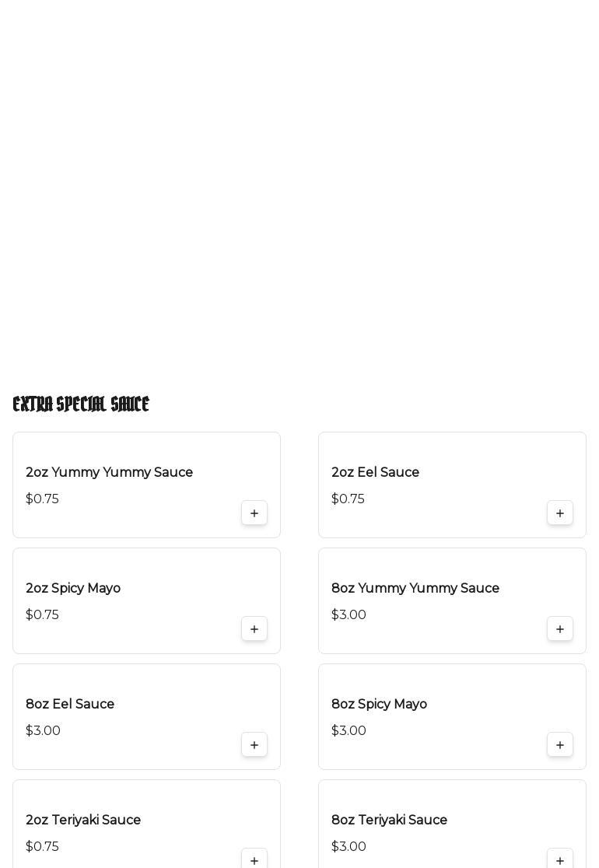Image resolution: width=599 pixels, height=868 pixels.
Task: Open 2oz Eel Sauce item title
Action: click(x=375, y=473)
